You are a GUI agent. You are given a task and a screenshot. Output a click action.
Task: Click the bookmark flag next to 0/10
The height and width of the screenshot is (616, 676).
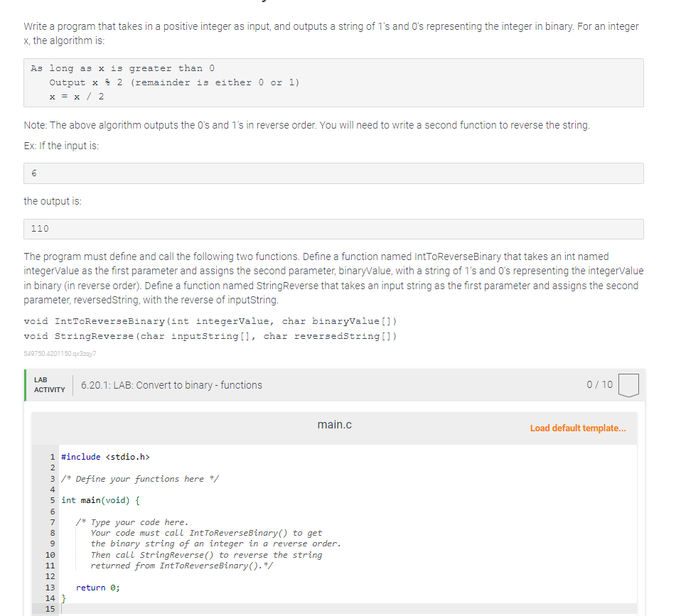tap(628, 384)
